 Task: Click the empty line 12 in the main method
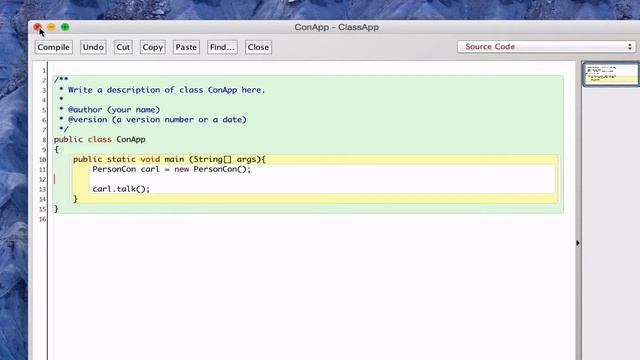pyautogui.click(x=322, y=179)
